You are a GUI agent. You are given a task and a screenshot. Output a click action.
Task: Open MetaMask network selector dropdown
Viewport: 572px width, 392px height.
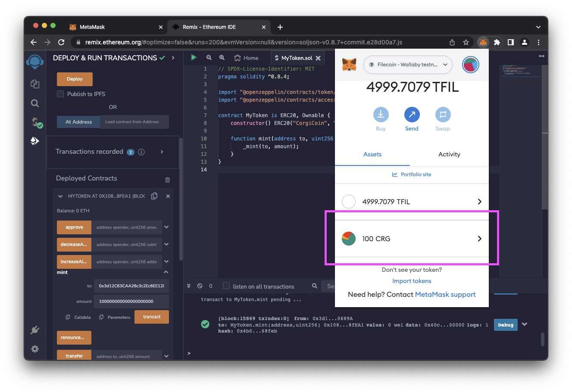(x=408, y=65)
